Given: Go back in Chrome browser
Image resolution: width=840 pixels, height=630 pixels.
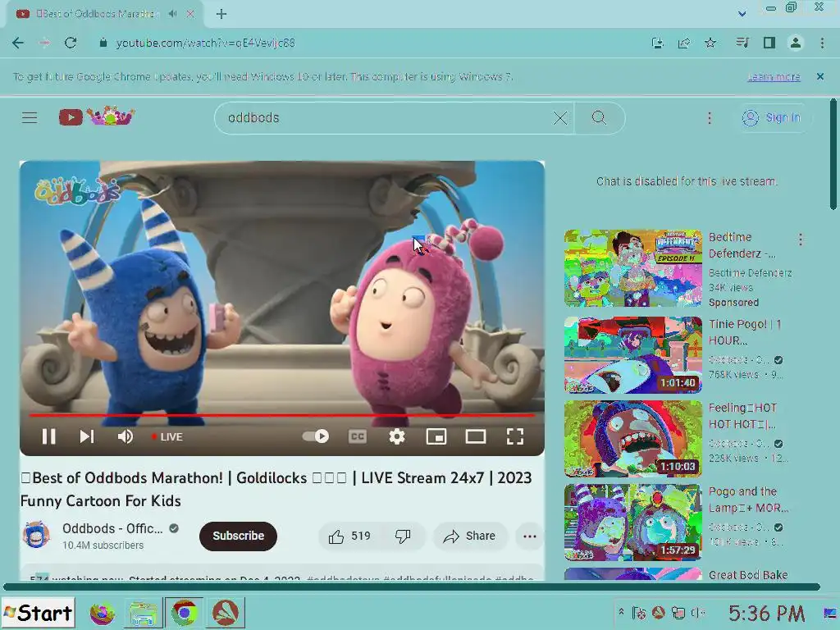Looking at the screenshot, I should point(18,43).
